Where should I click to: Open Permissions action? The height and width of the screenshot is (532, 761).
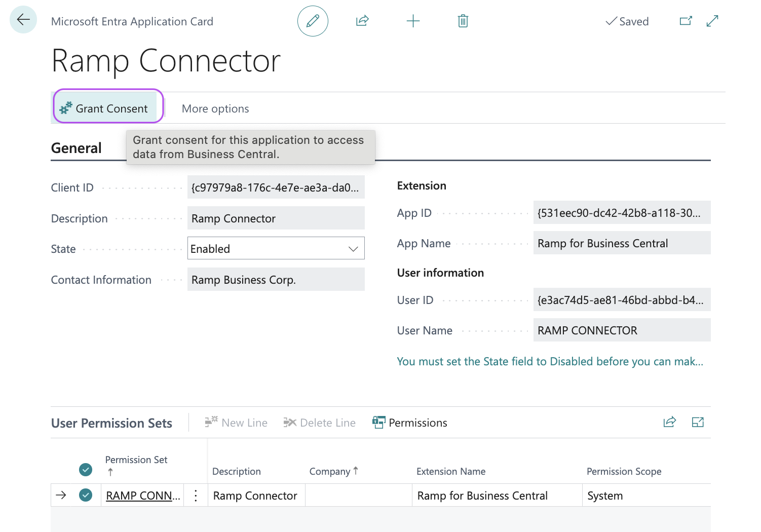(410, 423)
